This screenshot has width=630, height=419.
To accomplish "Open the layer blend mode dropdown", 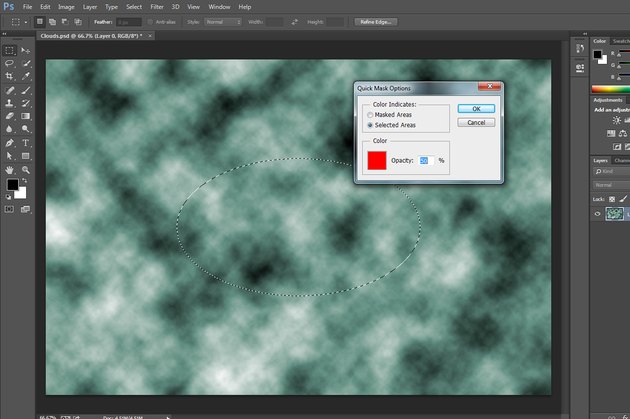I will pyautogui.click(x=611, y=185).
